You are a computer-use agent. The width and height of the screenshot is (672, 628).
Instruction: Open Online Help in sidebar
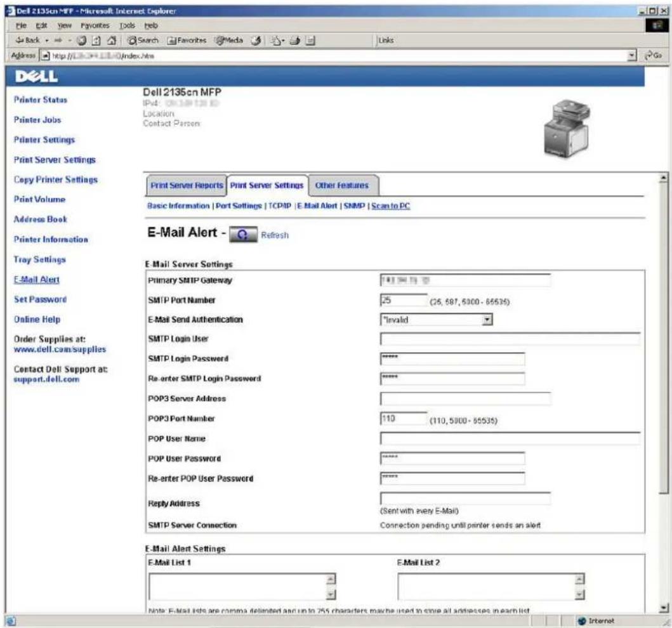37,319
